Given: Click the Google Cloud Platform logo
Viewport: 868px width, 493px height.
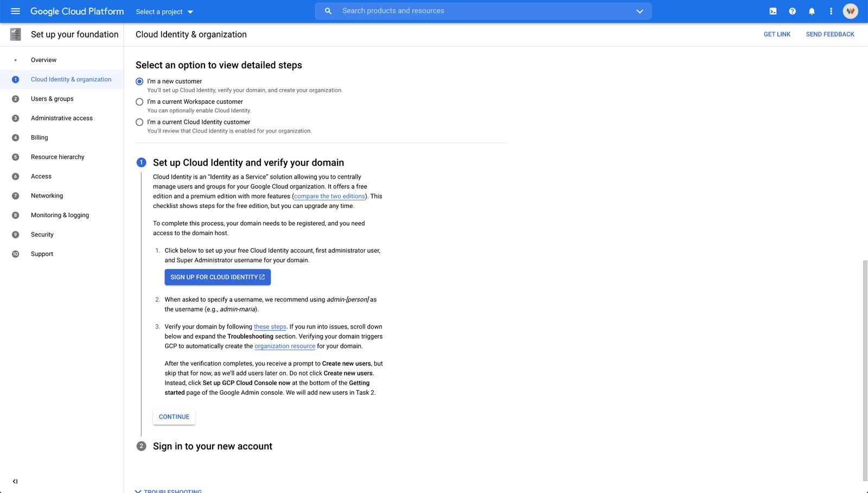Looking at the screenshot, I should 77,11.
